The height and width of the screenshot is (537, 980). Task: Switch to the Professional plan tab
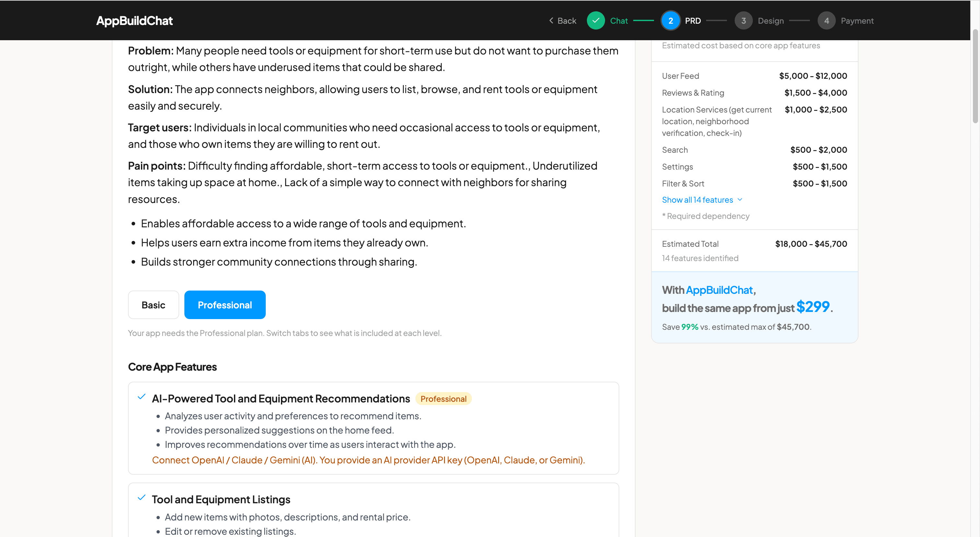(x=225, y=305)
